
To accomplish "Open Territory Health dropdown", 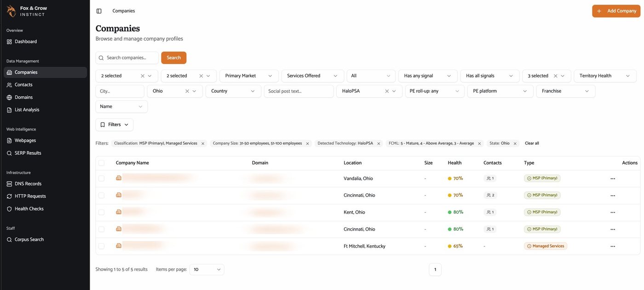I will 605,76.
